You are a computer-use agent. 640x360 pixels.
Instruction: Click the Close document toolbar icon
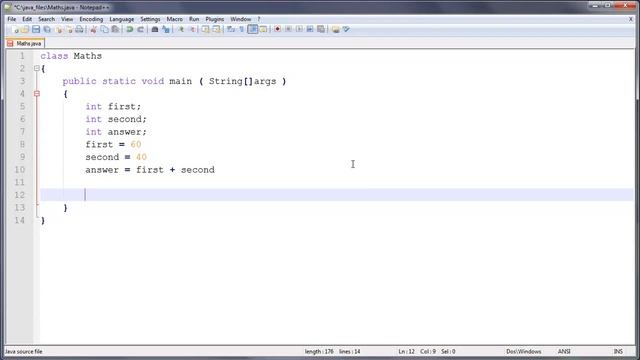58,29
